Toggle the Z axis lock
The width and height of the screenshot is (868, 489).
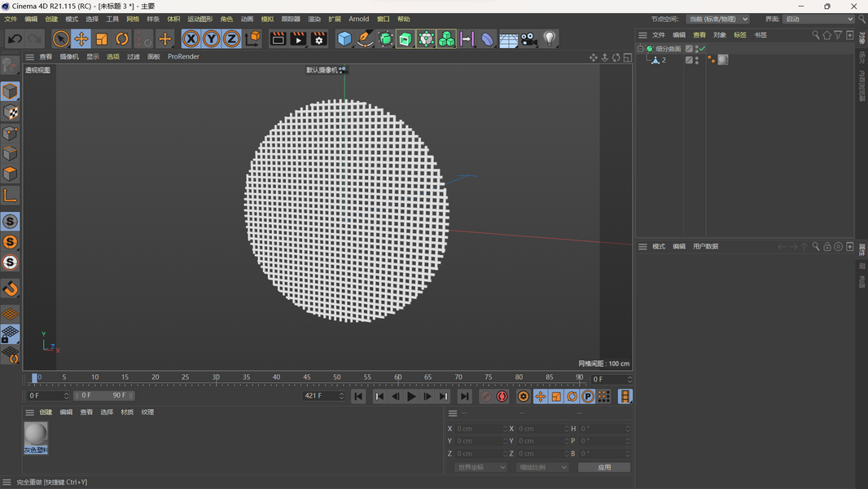click(x=231, y=38)
